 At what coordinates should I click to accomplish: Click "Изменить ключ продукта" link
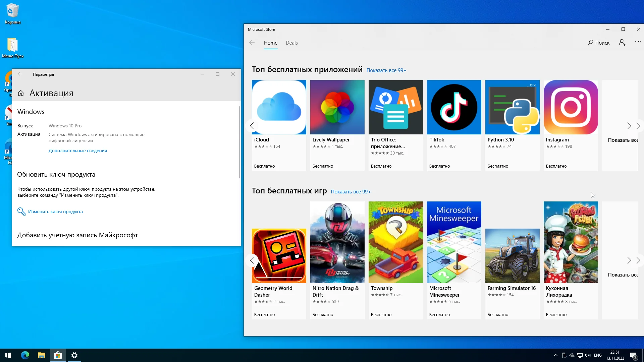click(x=55, y=212)
